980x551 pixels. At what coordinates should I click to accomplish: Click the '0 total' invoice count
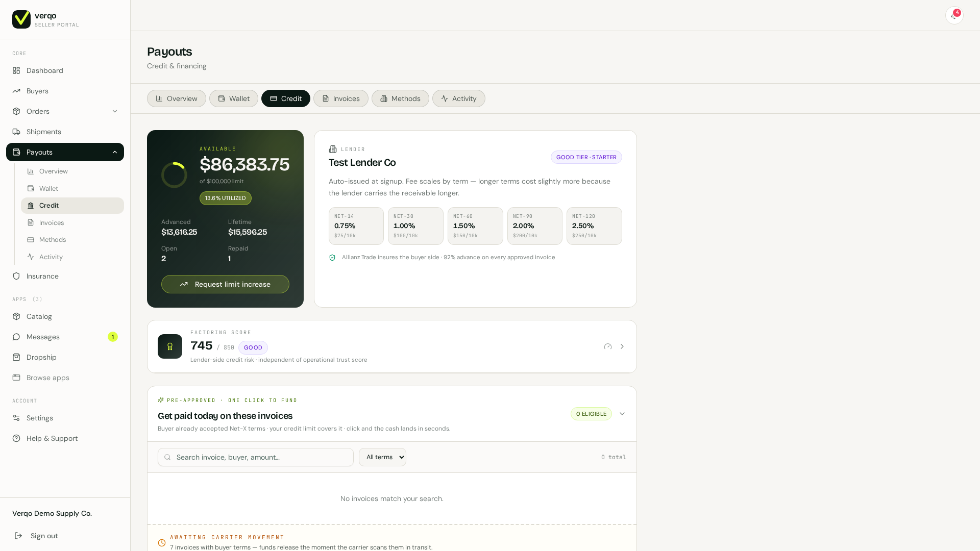point(614,457)
